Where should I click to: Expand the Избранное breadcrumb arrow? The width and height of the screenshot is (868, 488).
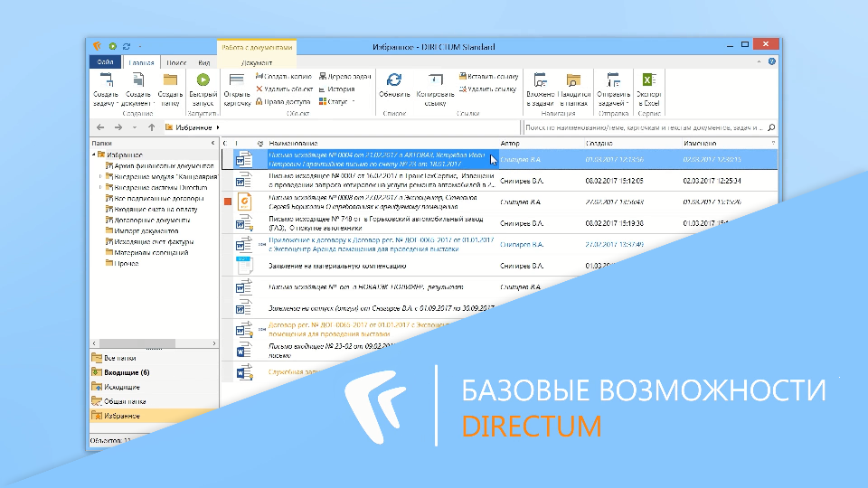(x=218, y=127)
